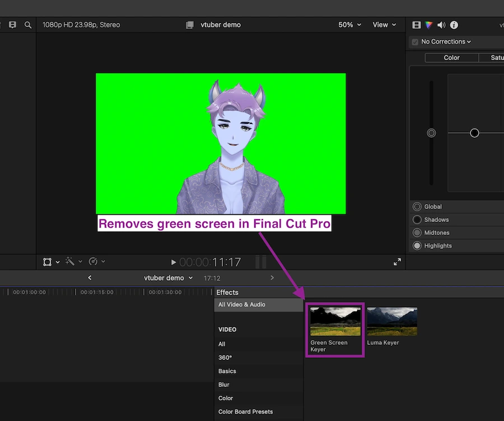Click the search magnifier icon
Screen dimensions: 504x421
pyautogui.click(x=28, y=25)
